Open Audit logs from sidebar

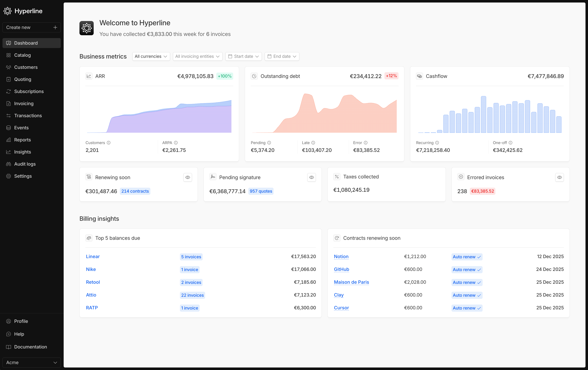click(25, 164)
